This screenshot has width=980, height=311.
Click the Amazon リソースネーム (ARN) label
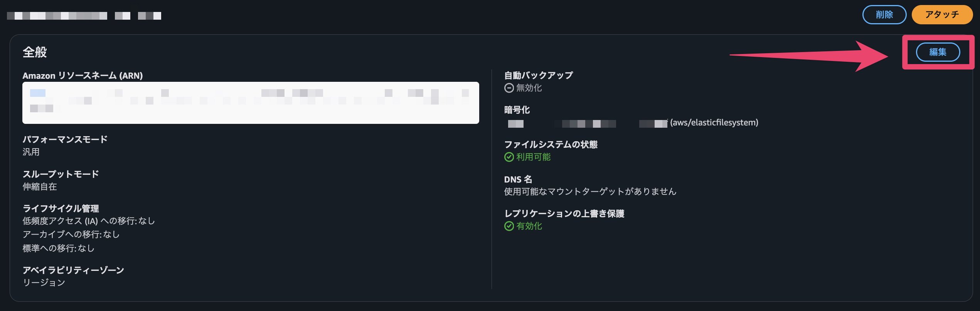(x=83, y=76)
